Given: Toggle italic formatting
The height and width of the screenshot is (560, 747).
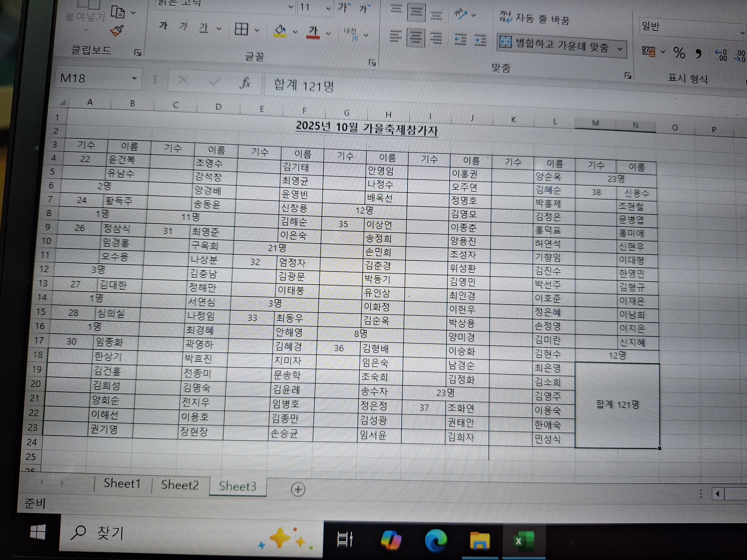Looking at the screenshot, I should pos(183,26).
